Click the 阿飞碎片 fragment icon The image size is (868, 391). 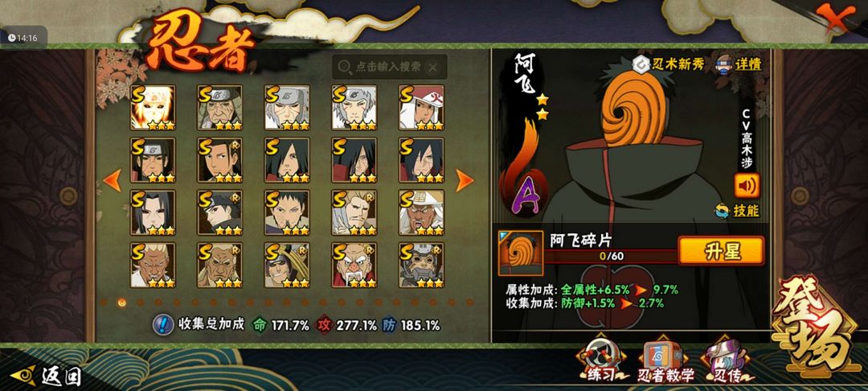point(520,253)
